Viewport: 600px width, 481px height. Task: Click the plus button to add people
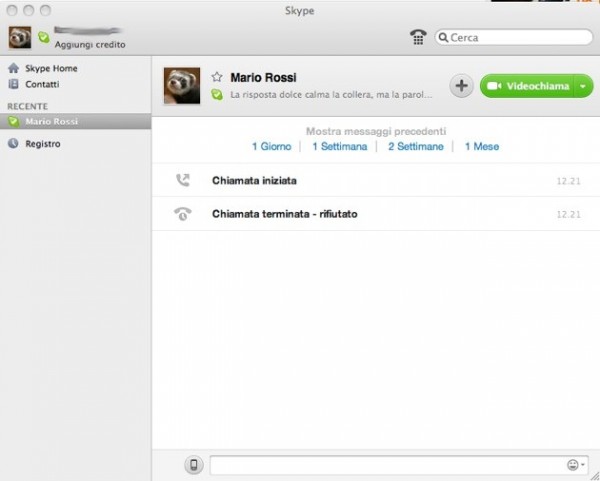[461, 86]
